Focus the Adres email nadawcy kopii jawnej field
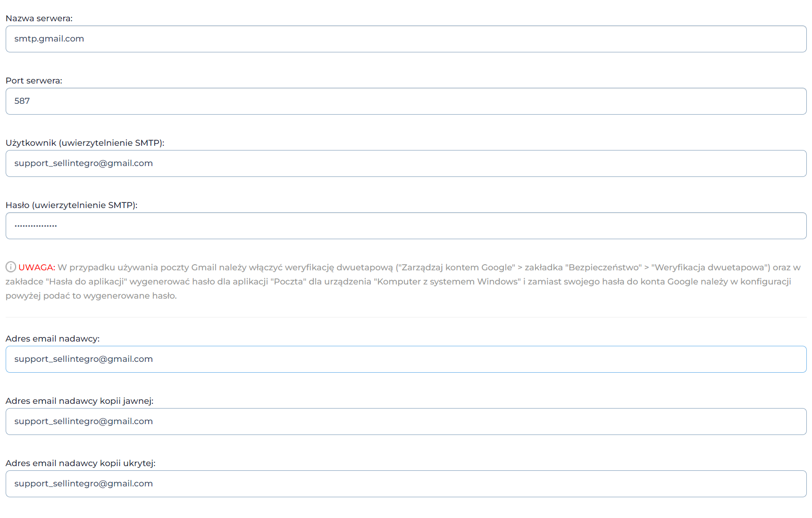 [406, 421]
